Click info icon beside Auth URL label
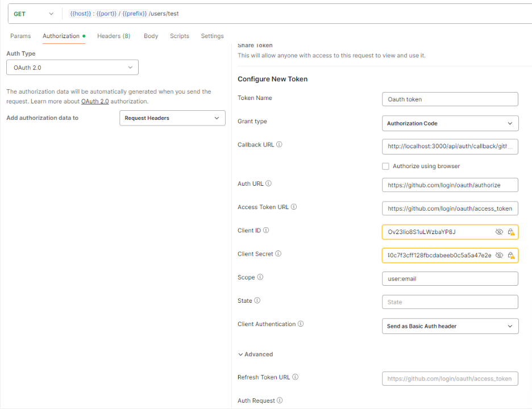Image resolution: width=532 pixels, height=409 pixels. click(x=269, y=183)
